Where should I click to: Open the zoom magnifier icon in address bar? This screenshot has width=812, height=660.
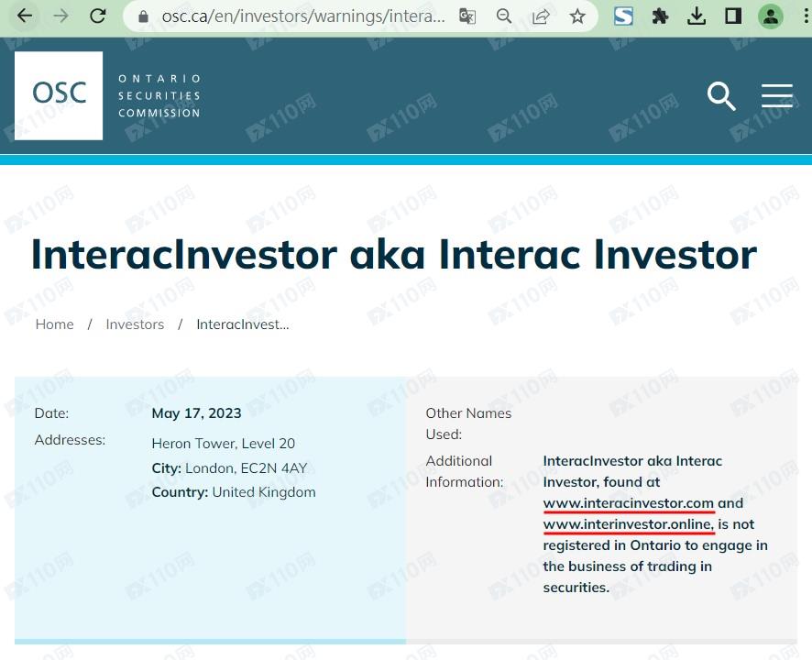[x=504, y=16]
